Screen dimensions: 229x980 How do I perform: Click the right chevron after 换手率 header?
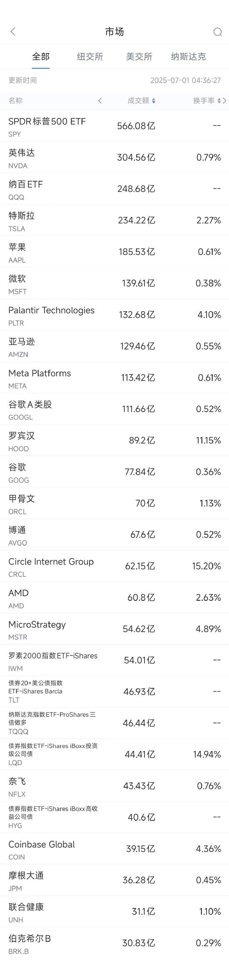(225, 101)
